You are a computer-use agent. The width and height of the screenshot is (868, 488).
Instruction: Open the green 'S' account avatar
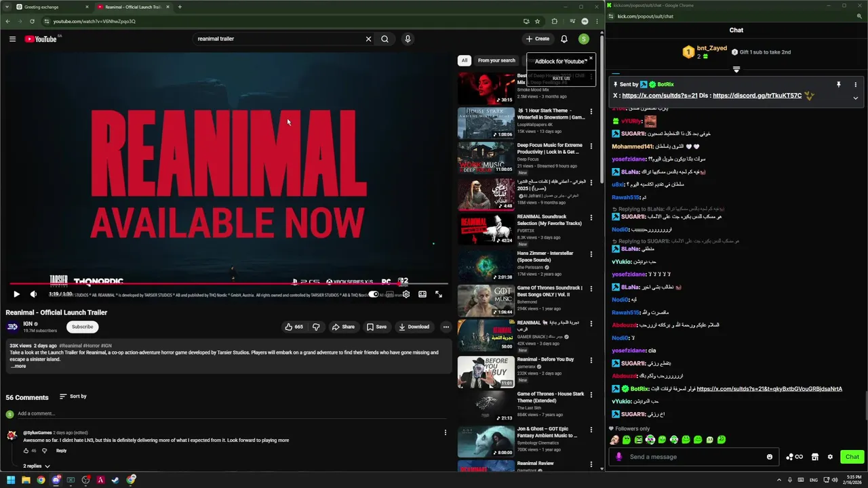pyautogui.click(x=583, y=39)
